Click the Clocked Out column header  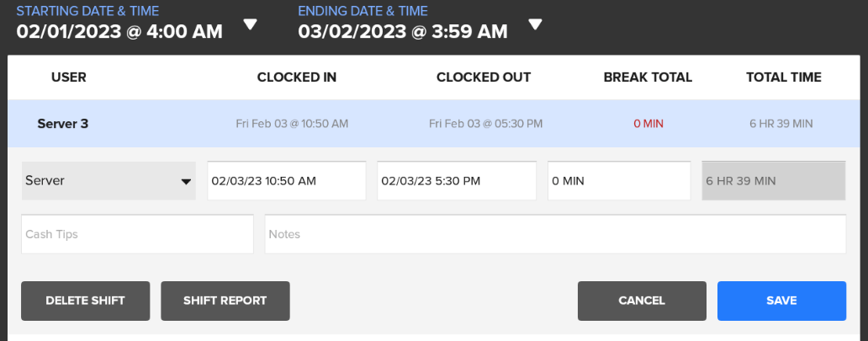[484, 77]
